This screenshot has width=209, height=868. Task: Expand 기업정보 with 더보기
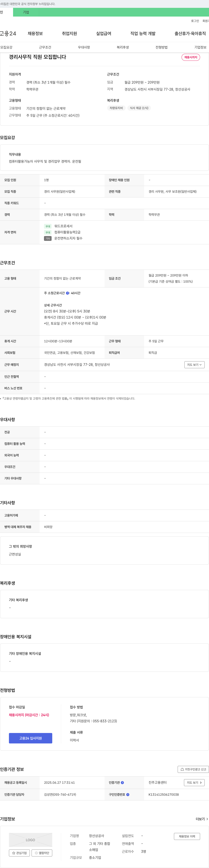[x=202, y=819]
